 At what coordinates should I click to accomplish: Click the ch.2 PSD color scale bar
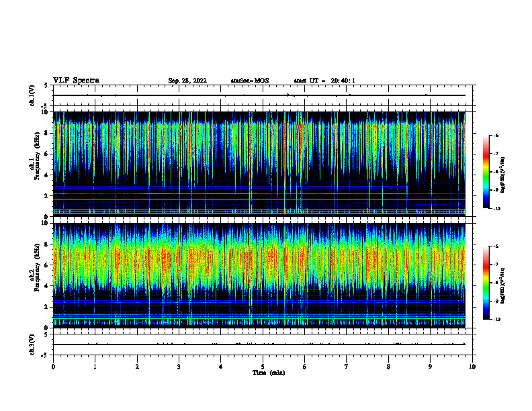(486, 283)
